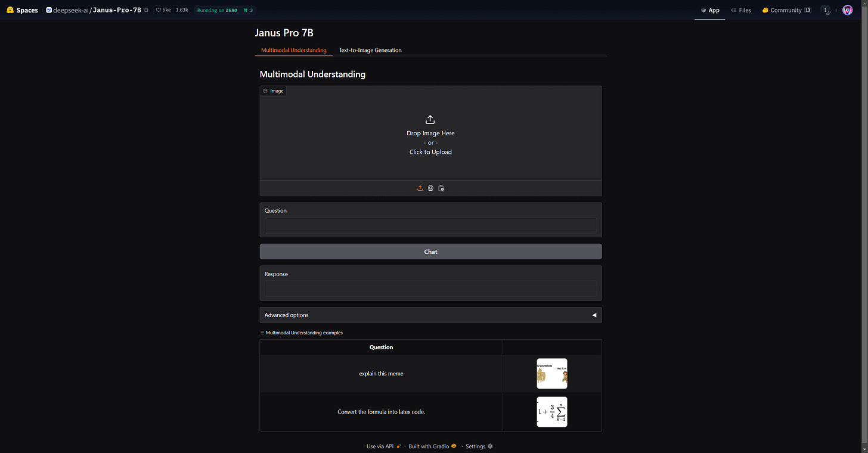Select the Multimodal Understanding tab
868x453 pixels.
294,50
